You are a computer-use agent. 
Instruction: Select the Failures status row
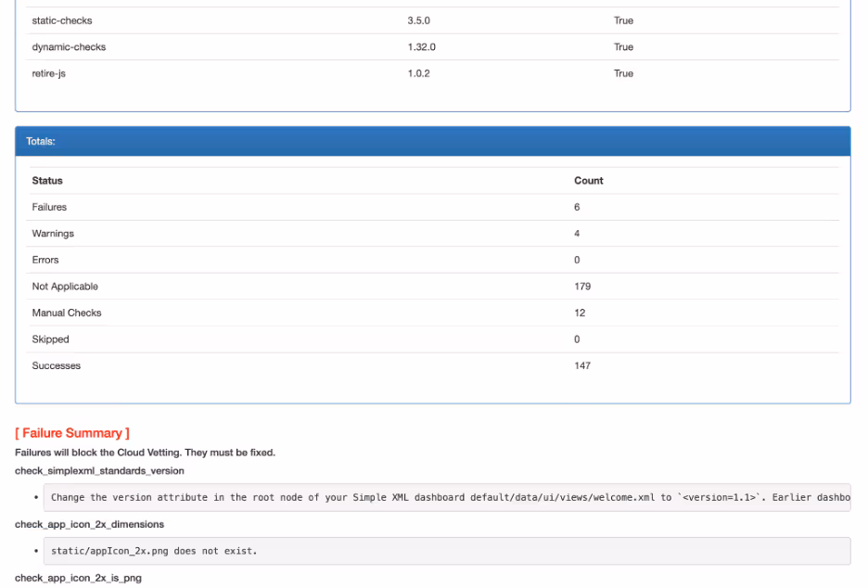coord(49,208)
